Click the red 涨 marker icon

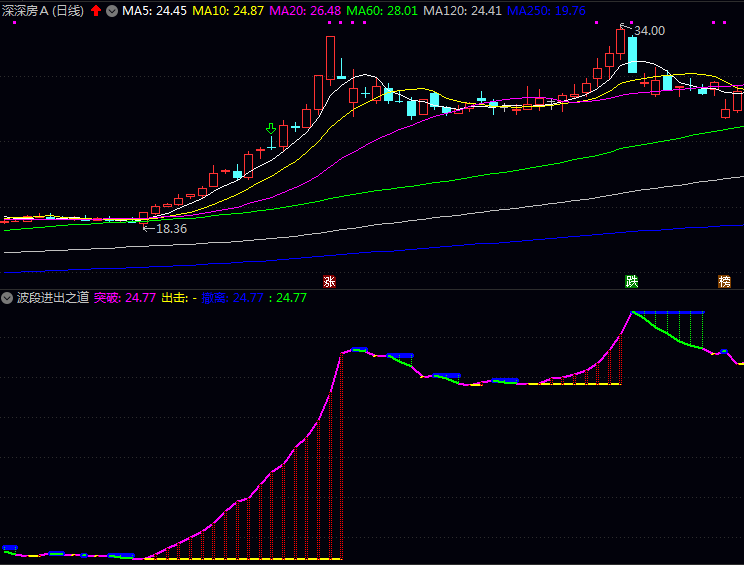click(x=329, y=282)
